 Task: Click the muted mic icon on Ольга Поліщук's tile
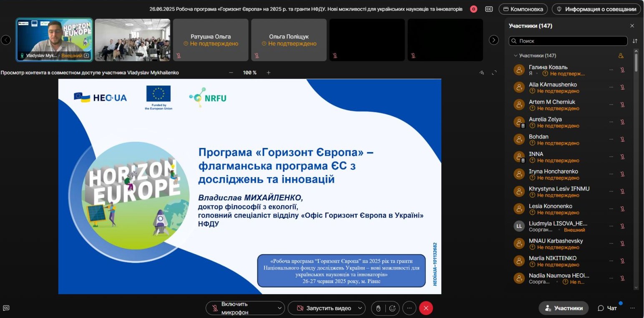click(x=257, y=55)
